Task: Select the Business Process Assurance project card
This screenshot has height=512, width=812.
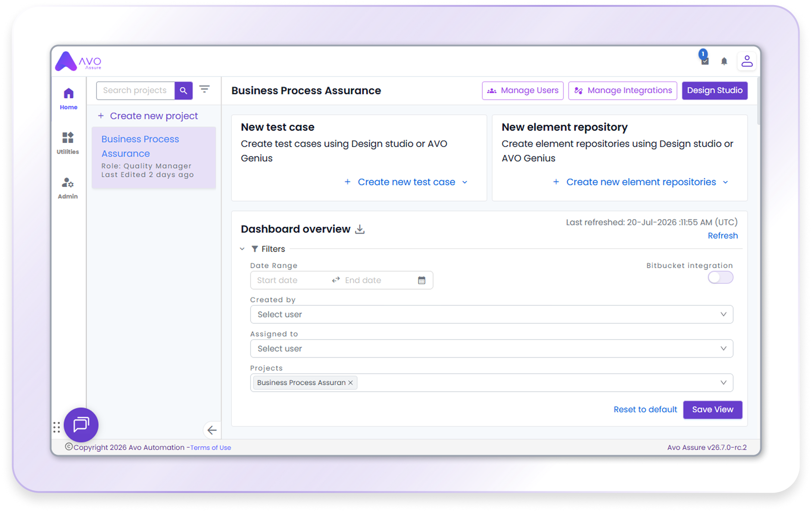Action: (x=154, y=157)
